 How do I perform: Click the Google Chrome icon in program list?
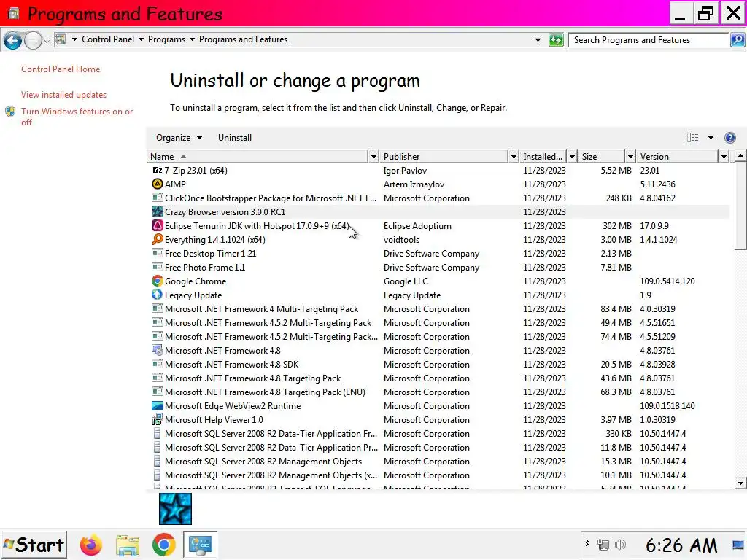158,281
